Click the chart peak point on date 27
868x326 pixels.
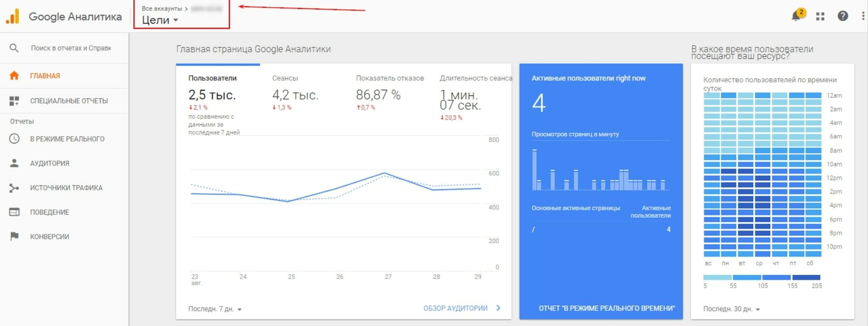(x=385, y=173)
